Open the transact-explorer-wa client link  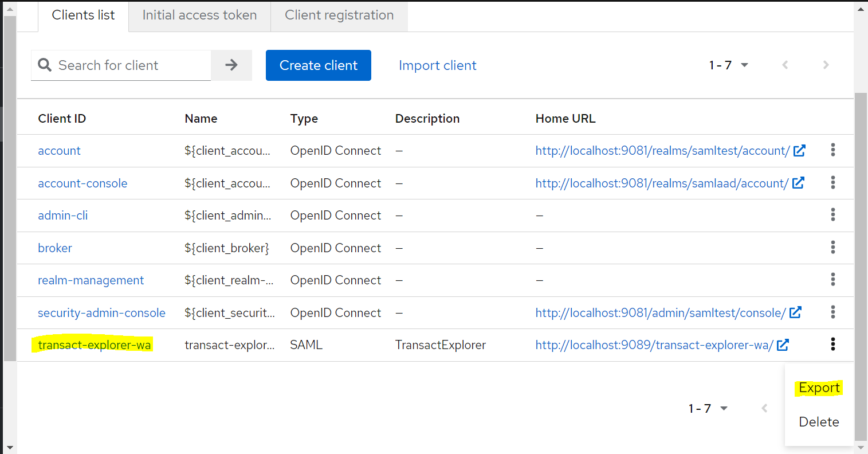(x=95, y=345)
